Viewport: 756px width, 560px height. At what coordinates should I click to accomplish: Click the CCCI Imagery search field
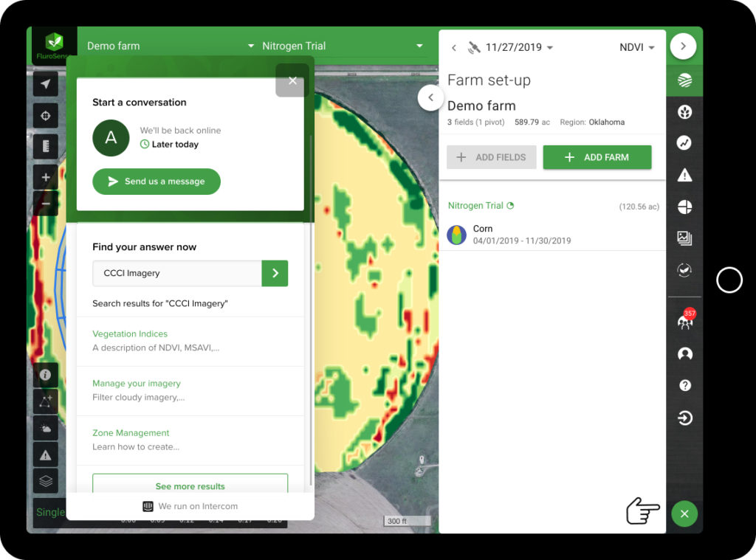pyautogui.click(x=177, y=273)
